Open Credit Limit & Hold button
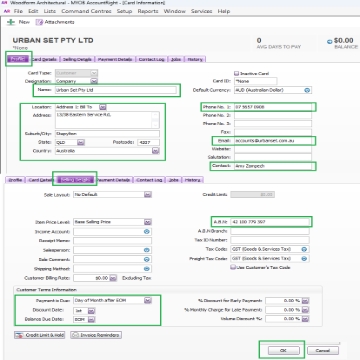 (40, 335)
